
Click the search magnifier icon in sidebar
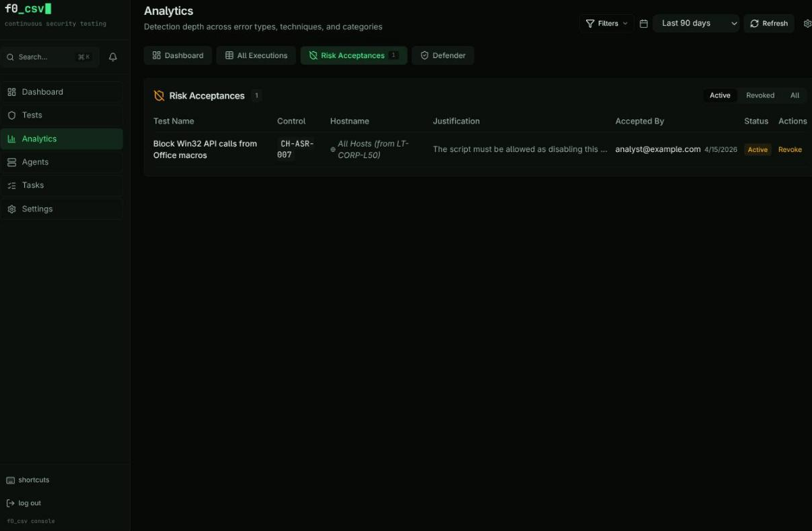point(10,57)
